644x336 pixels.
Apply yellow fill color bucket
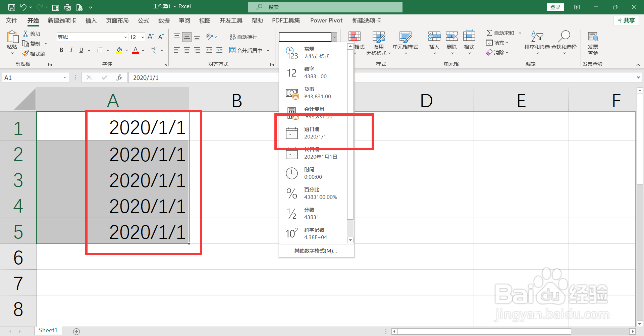[119, 50]
